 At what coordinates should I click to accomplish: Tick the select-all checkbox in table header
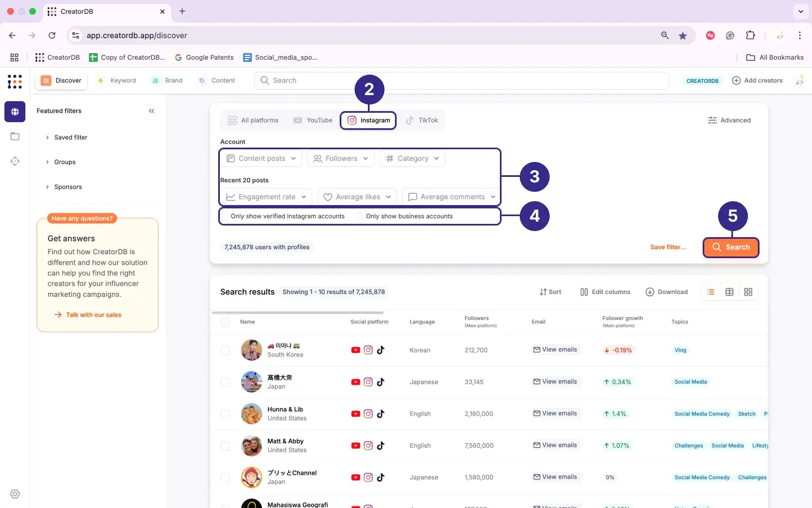225,322
